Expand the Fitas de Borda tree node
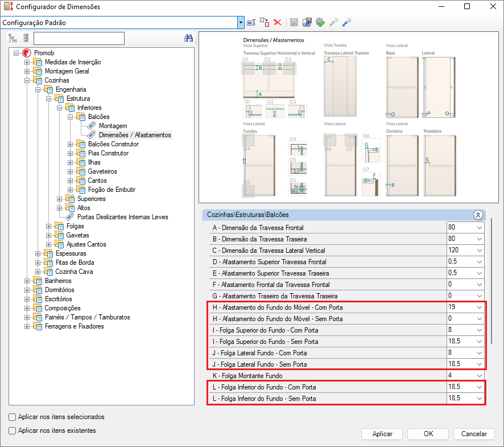 (38, 263)
